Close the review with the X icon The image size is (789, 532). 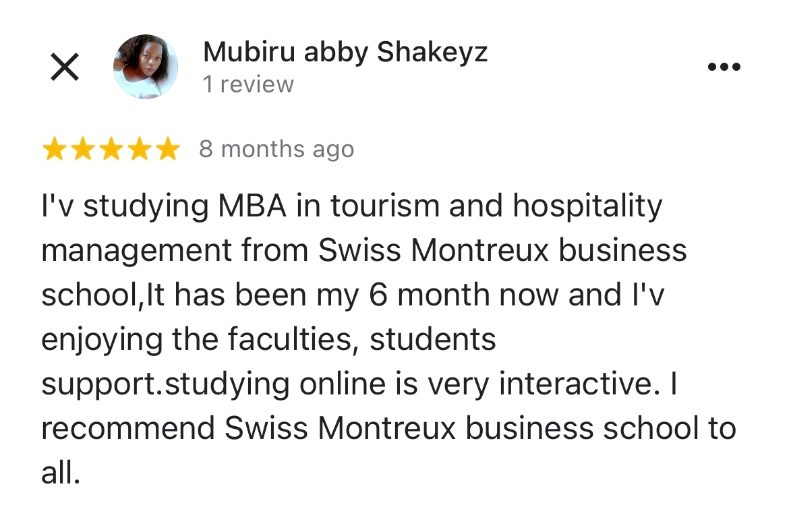tap(65, 67)
